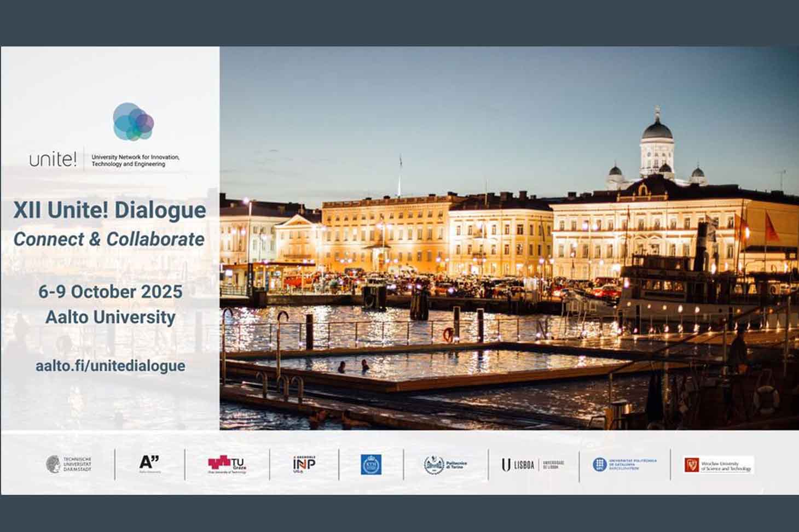Select the Wrocław University of Science logo
The width and height of the screenshot is (799, 532).
point(719,465)
